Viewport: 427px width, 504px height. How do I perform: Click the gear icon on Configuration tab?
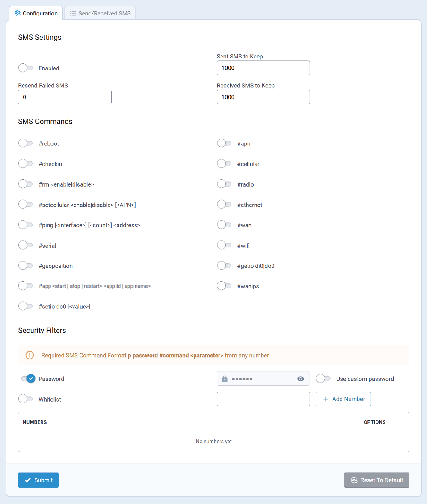pos(17,13)
